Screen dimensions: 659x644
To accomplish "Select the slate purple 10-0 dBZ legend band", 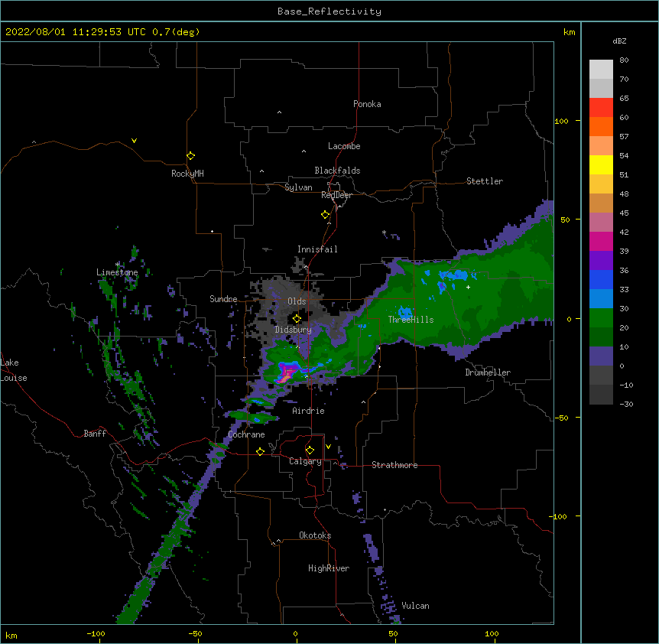I will click(x=601, y=356).
